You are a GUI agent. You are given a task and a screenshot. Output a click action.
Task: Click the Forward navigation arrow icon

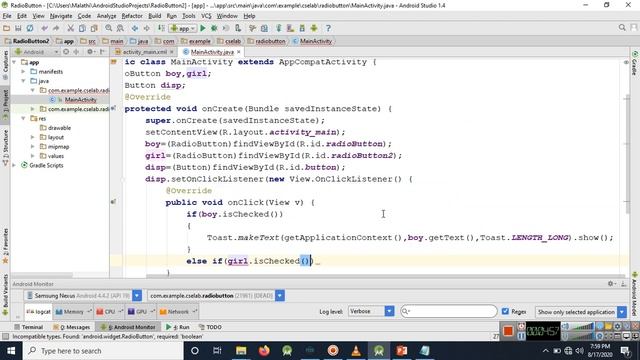click(146, 28)
